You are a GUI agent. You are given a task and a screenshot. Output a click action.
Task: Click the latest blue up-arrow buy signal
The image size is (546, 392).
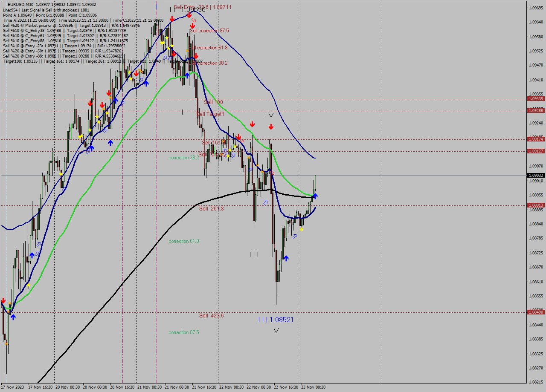click(x=315, y=196)
